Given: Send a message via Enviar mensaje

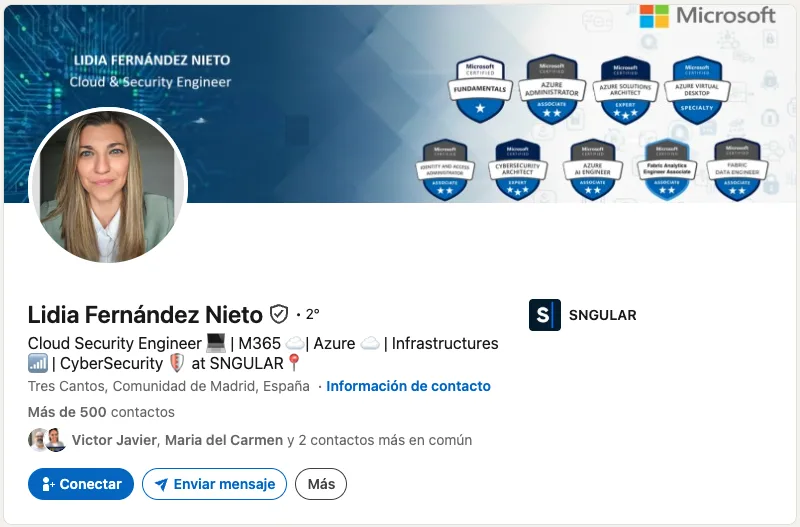Looking at the screenshot, I should pyautogui.click(x=214, y=484).
